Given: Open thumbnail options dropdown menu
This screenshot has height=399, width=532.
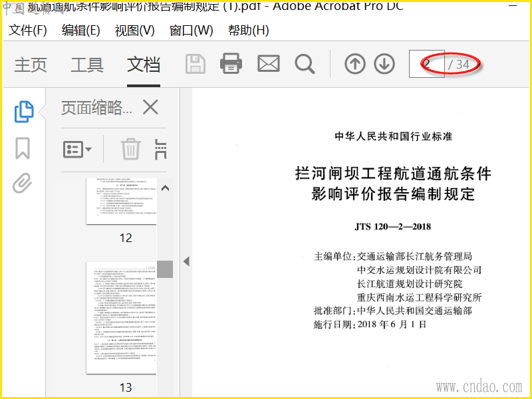Looking at the screenshot, I should point(77,149).
